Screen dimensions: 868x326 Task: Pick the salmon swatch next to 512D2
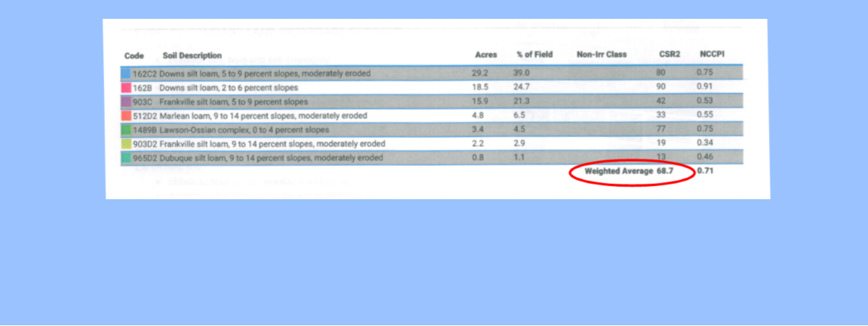(126, 116)
